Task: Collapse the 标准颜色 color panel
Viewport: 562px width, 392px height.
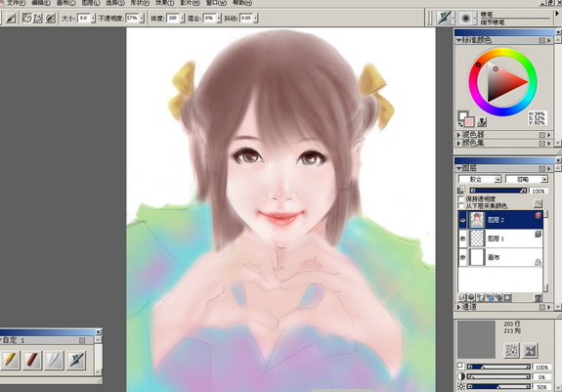Action: pos(458,40)
